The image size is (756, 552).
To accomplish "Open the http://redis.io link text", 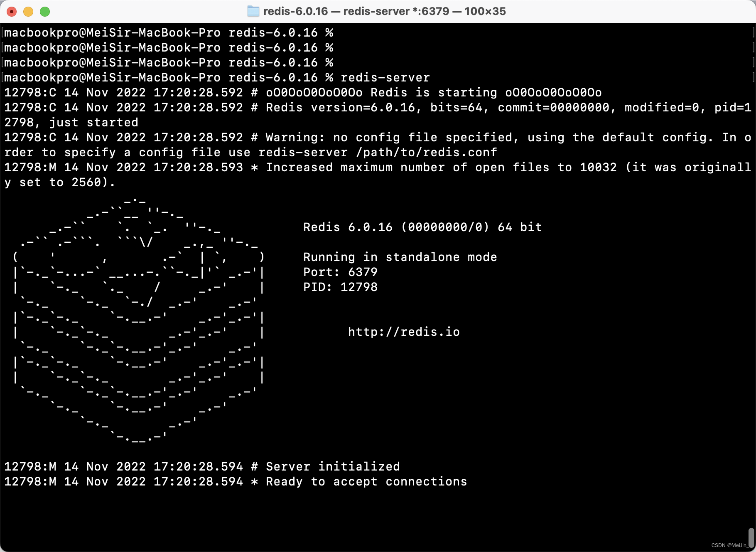I will tap(404, 332).
